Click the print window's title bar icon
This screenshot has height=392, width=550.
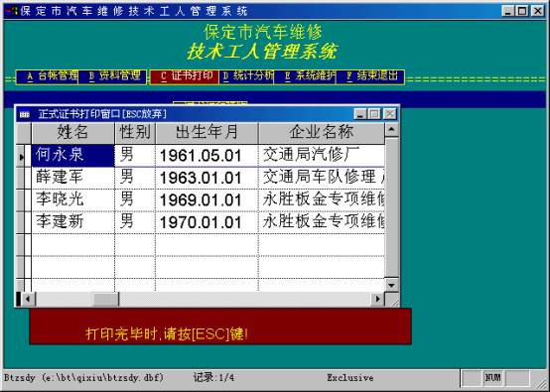coord(24,114)
